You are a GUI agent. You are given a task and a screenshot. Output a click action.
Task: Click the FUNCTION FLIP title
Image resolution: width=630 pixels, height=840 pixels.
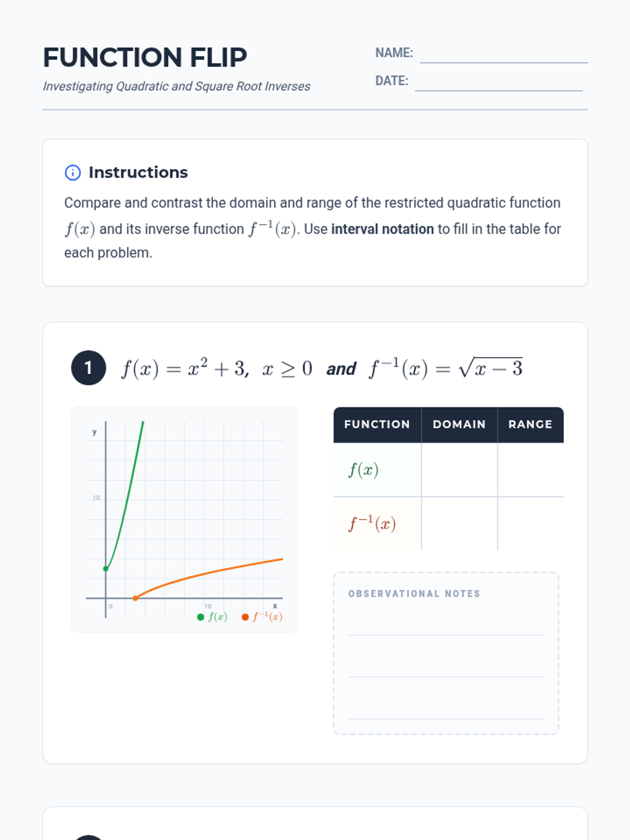(145, 57)
